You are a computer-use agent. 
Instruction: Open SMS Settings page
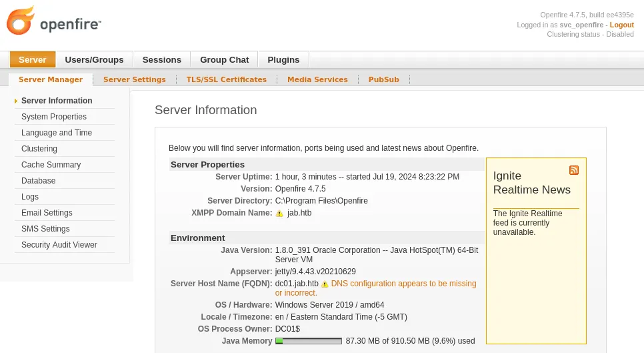pos(45,229)
